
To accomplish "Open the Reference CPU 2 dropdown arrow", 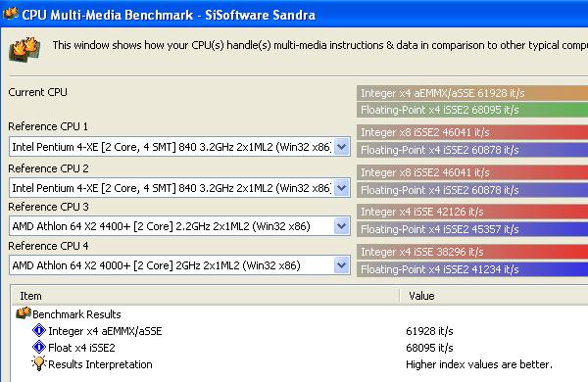I will click(x=342, y=188).
